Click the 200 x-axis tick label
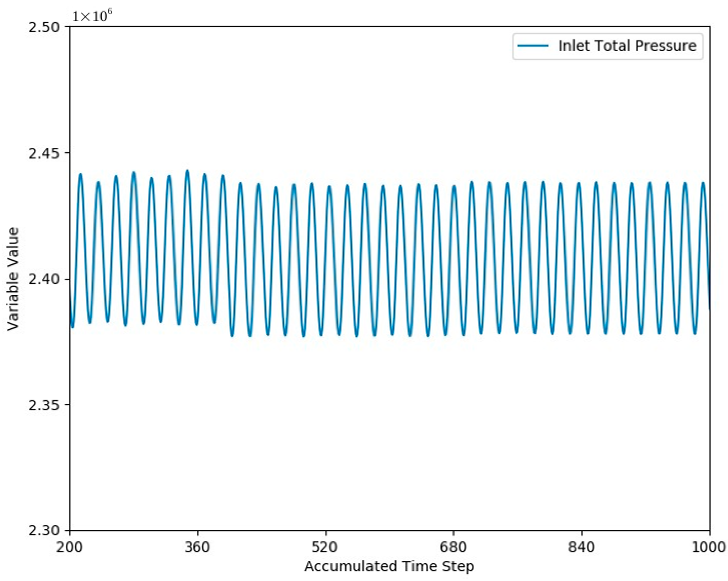This screenshot has height=581, width=728. pyautogui.click(x=70, y=547)
